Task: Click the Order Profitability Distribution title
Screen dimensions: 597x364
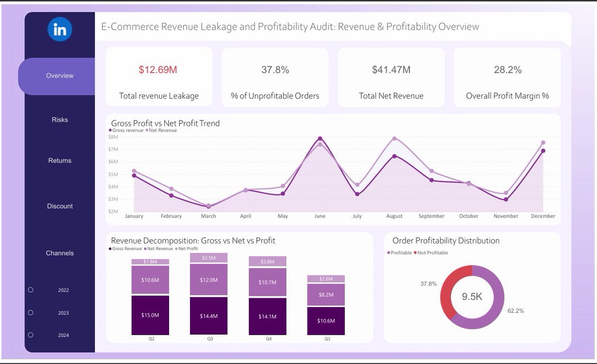Action: [446, 241]
